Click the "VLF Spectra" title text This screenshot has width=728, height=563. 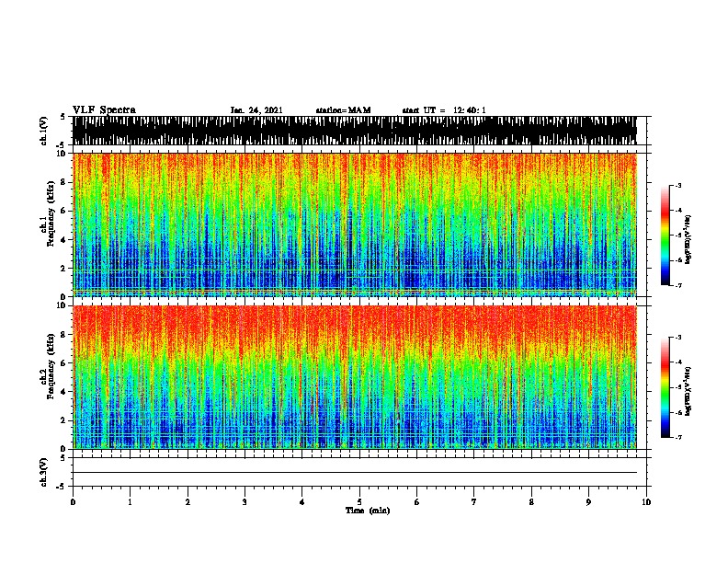pyautogui.click(x=104, y=109)
